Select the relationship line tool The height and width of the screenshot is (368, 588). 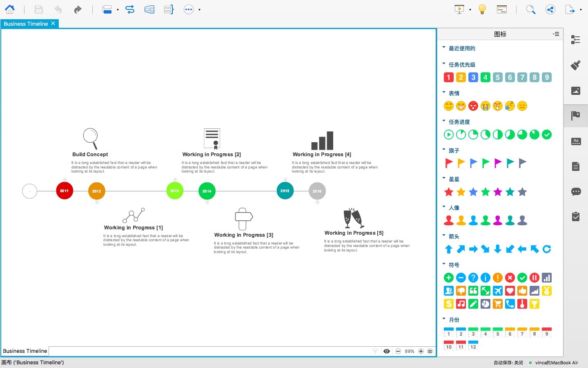click(x=130, y=9)
